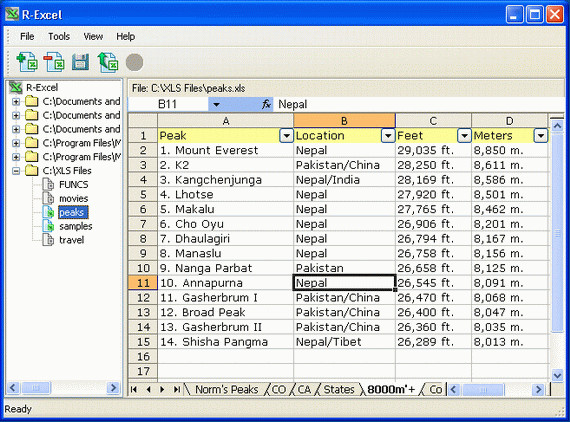This screenshot has width=570, height=422.
Task: Open the Location column filter dropdown
Action: point(388,136)
